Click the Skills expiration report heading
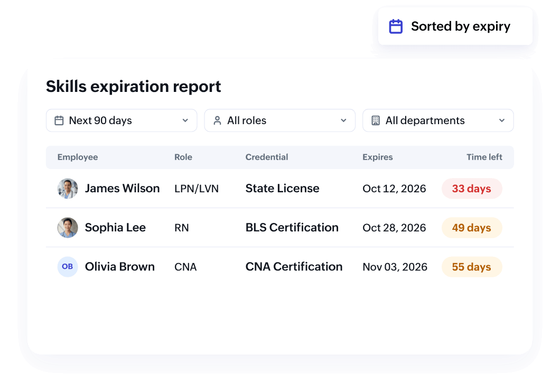 click(133, 87)
